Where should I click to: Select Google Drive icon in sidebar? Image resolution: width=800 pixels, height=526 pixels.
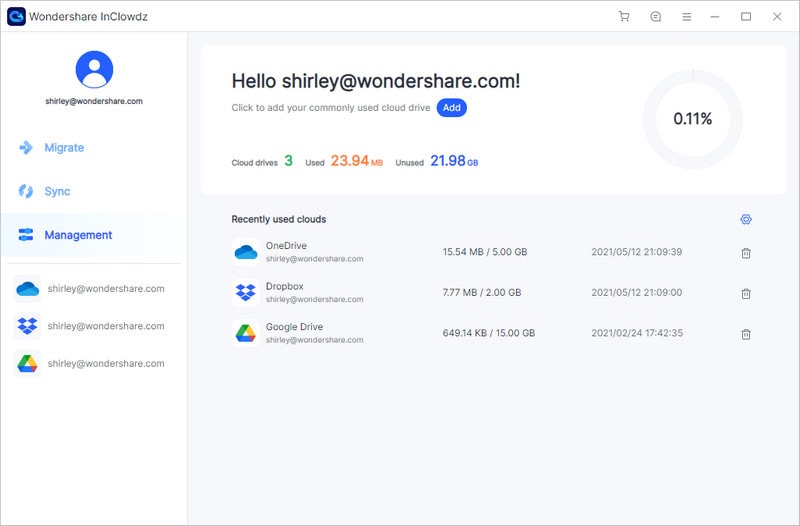[28, 363]
